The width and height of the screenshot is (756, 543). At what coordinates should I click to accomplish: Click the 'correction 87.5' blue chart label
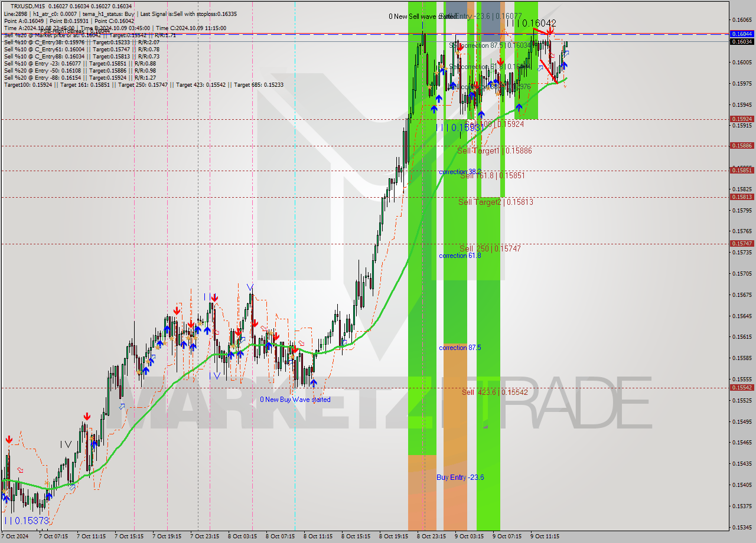(x=460, y=348)
